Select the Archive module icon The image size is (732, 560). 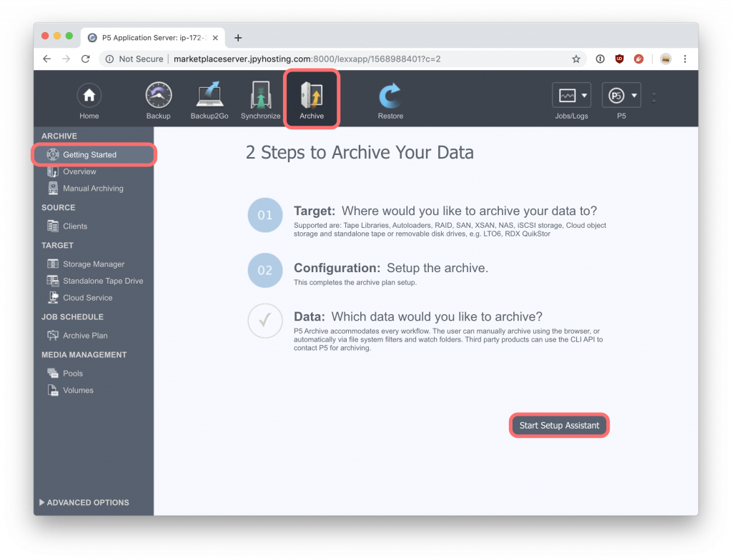pyautogui.click(x=312, y=95)
